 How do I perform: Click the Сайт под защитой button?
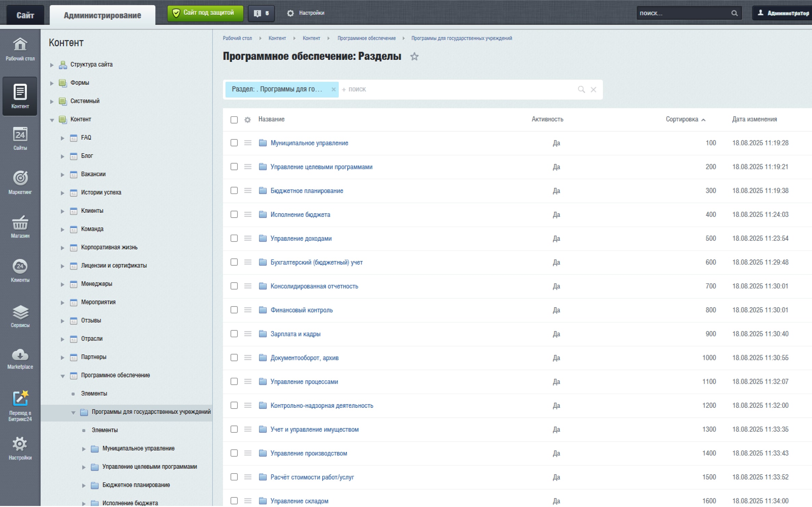click(205, 13)
